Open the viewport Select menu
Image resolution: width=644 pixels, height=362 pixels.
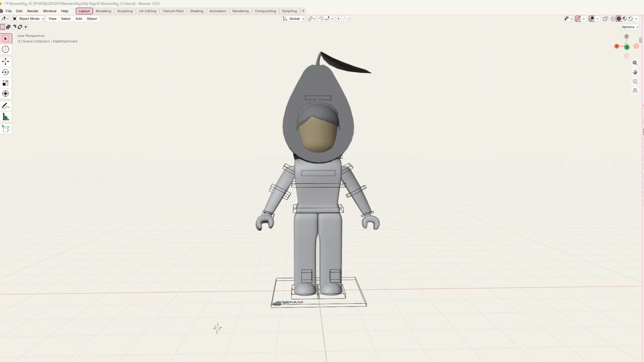(66, 19)
